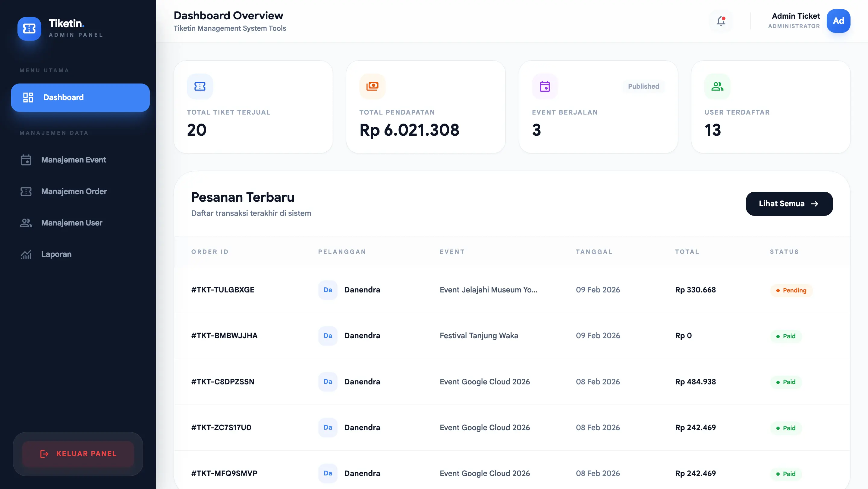The image size is (868, 489).
Task: Click the green users icon in User Terdaftar
Action: pos(717,87)
